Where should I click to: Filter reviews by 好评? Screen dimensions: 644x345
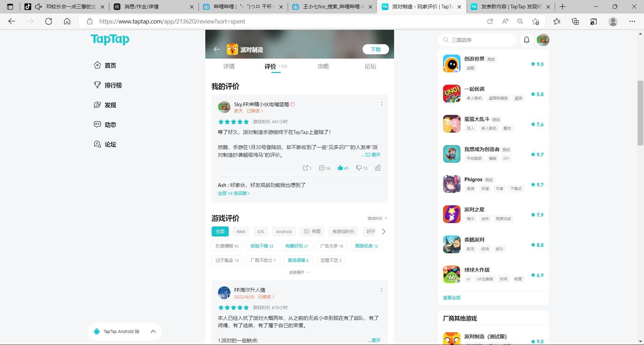click(371, 231)
